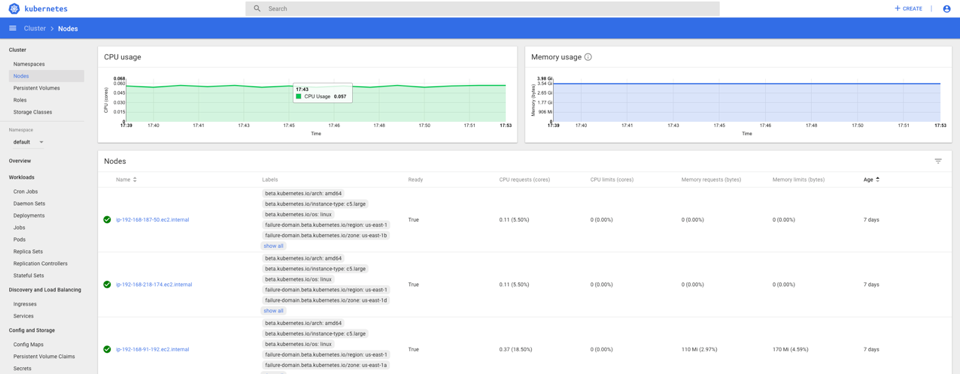Open Persistent Volumes in sidebar
This screenshot has height=374, width=960.
(x=37, y=88)
